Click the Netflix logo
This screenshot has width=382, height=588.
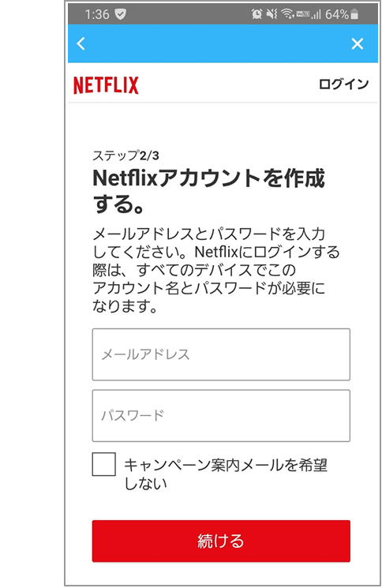[106, 85]
